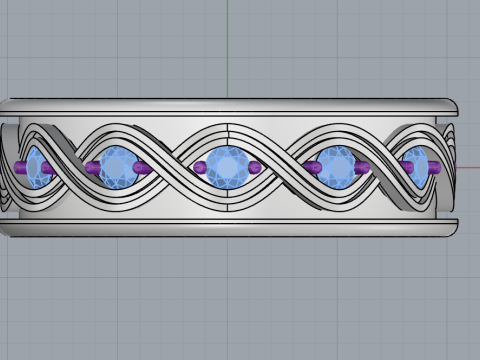Image resolution: width=480 pixels, height=360 pixels.
Task: Pick purple prong just right of center gem
Action: tap(255, 167)
